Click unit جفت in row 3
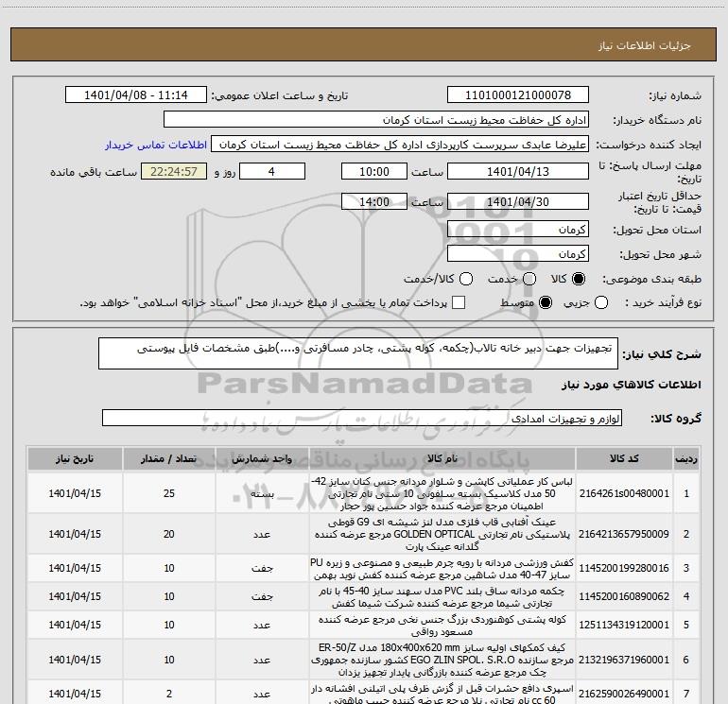Image resolution: width=728 pixels, height=704 pixels. click(262, 568)
